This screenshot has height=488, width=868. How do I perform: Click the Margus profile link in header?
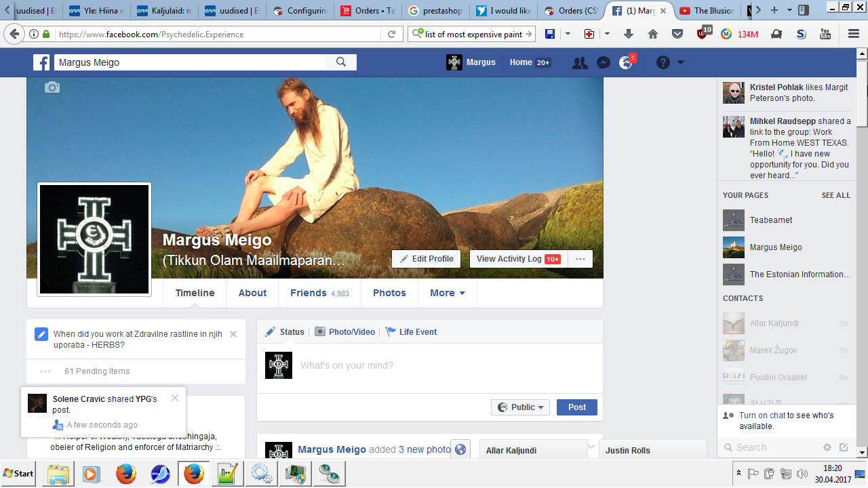pyautogui.click(x=471, y=62)
